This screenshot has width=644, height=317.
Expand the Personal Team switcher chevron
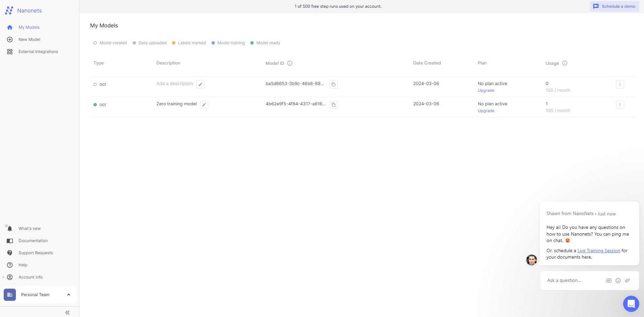point(69,295)
